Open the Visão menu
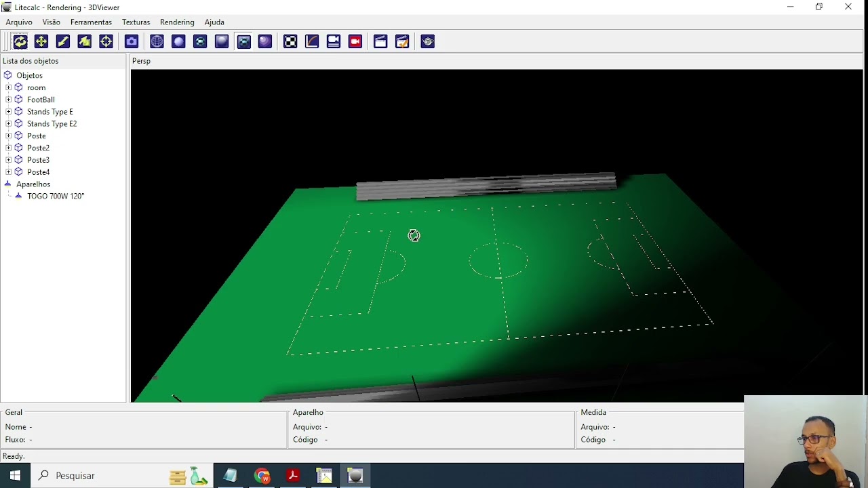868x488 pixels. (52, 22)
